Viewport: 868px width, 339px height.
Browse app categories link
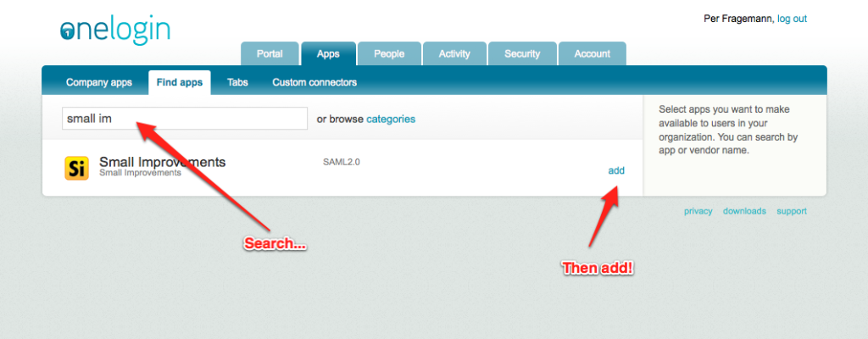point(391,119)
